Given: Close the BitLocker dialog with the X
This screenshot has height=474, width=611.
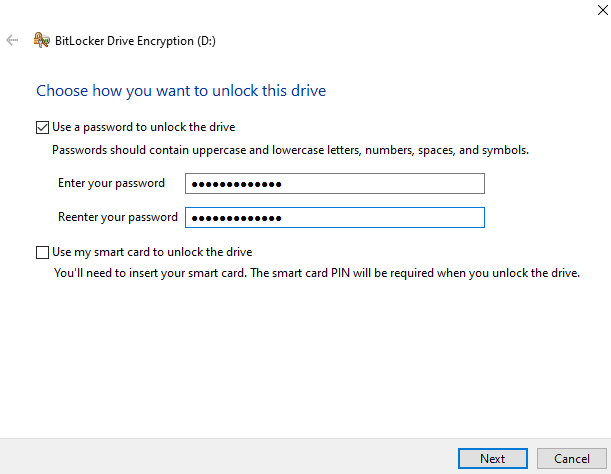Looking at the screenshot, I should 602,10.
